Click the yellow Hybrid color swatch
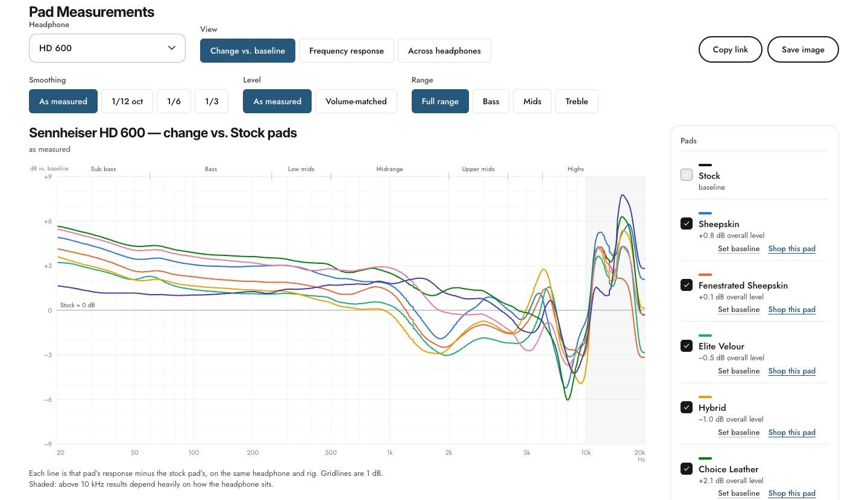This screenshot has width=868, height=500. (705, 397)
